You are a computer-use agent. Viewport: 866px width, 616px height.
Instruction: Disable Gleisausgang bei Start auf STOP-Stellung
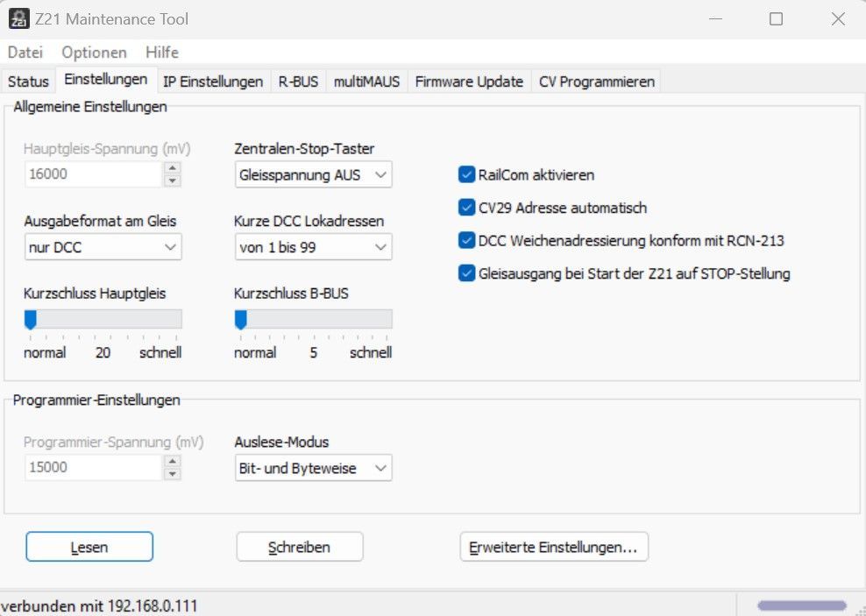tap(466, 273)
